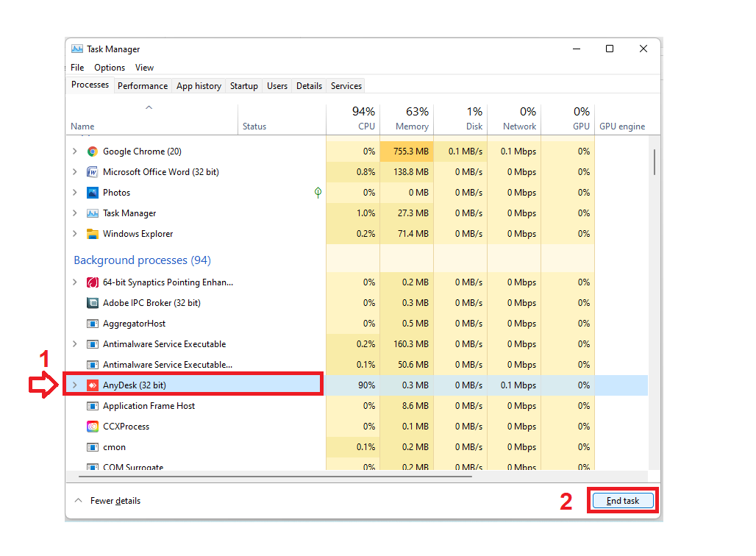Click the Microsoft Office Word icon
The width and height of the screenshot is (756, 556).
(92, 172)
